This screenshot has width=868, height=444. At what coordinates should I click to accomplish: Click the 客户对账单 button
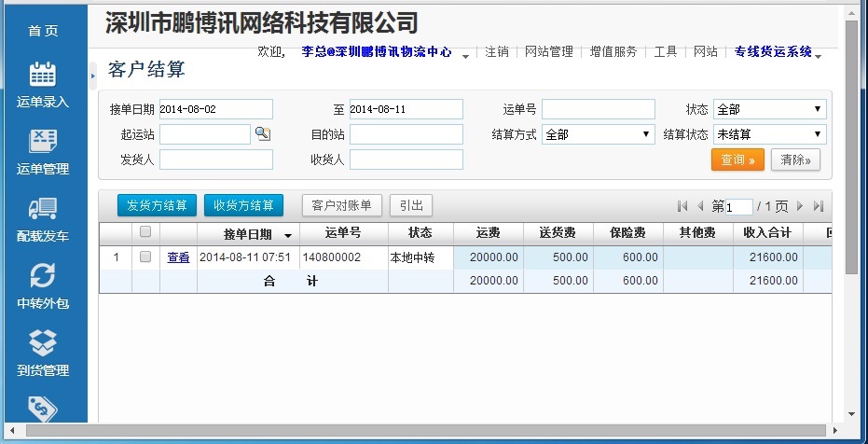(341, 205)
